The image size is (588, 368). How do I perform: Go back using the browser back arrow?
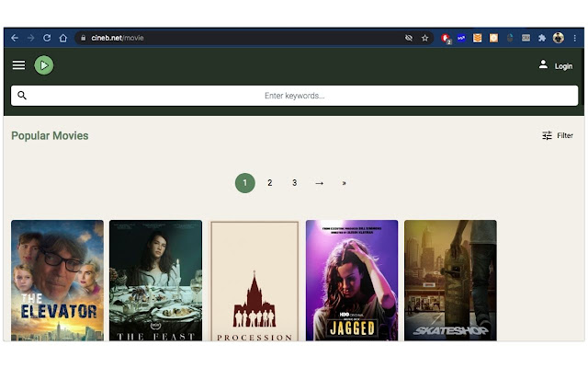point(15,38)
